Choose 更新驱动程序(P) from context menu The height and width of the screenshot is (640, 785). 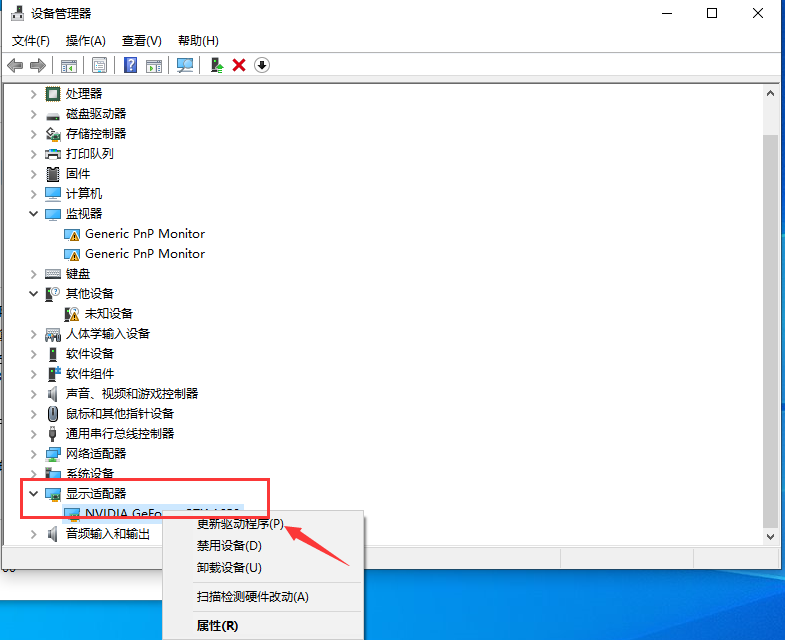[x=240, y=524]
